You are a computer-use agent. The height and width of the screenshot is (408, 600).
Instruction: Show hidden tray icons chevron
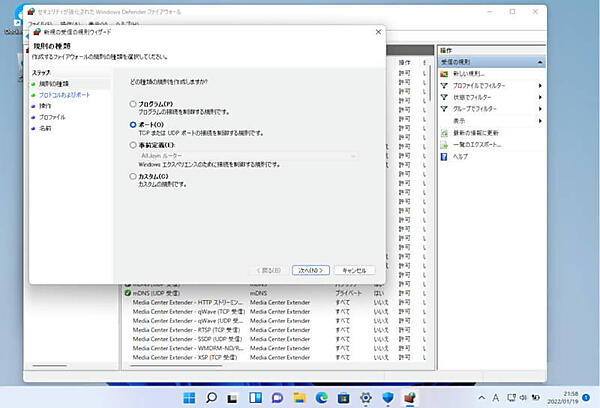482,398
